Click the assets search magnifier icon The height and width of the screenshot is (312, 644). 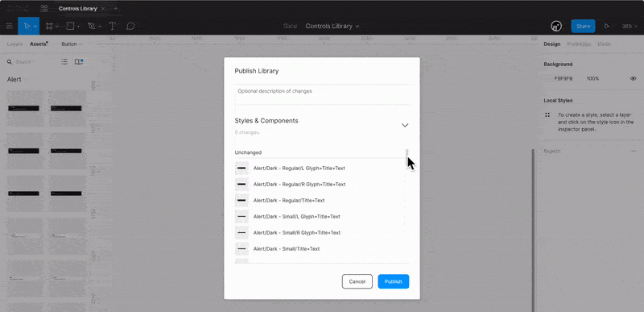(x=10, y=61)
